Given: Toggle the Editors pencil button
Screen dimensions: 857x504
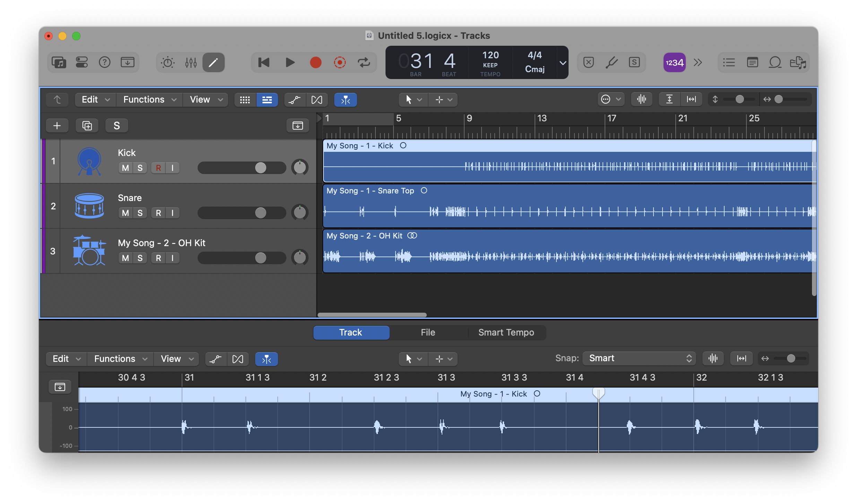Looking at the screenshot, I should click(x=213, y=63).
